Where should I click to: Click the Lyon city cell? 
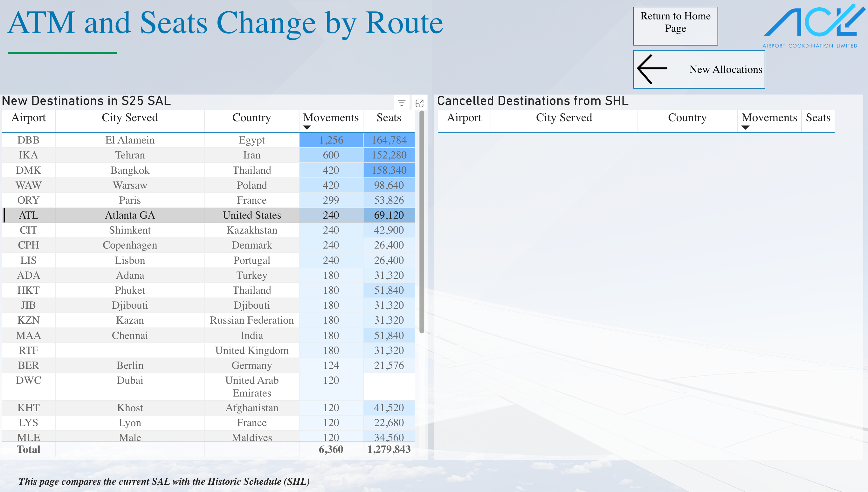tap(130, 423)
